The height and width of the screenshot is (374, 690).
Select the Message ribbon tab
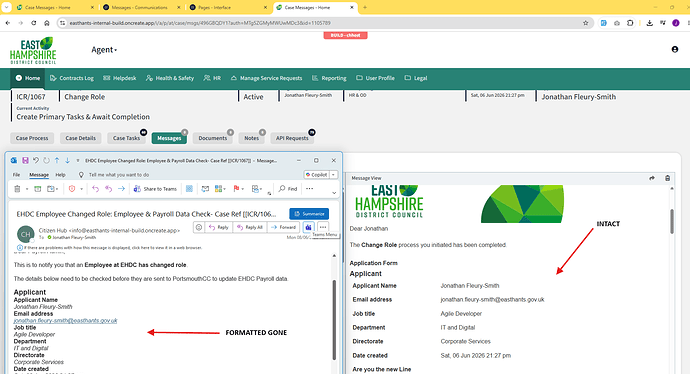[39, 175]
